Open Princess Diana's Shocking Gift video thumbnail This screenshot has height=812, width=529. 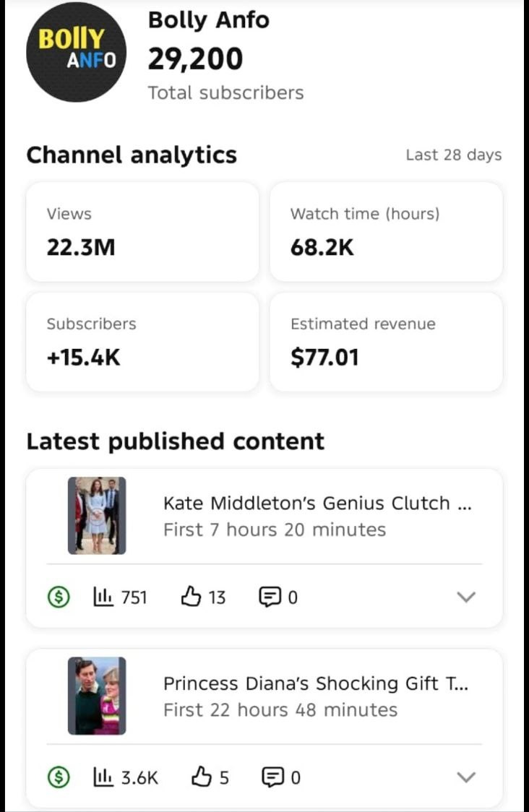(97, 696)
